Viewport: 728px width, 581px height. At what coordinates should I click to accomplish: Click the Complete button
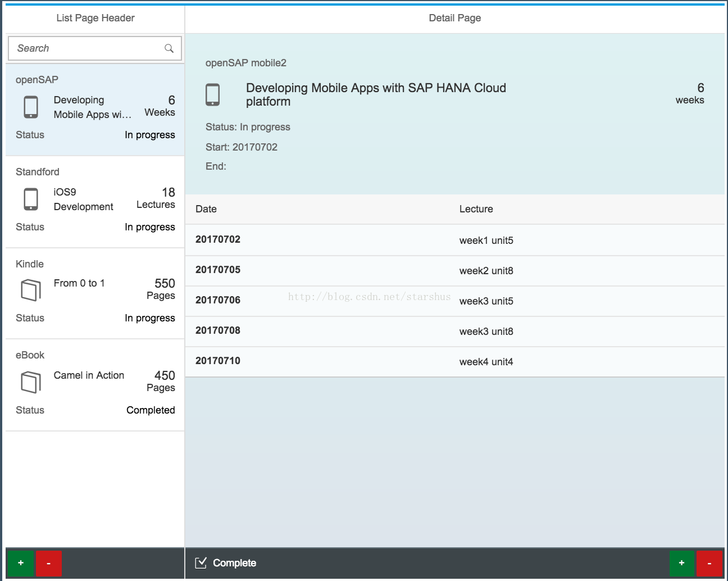[x=225, y=562]
